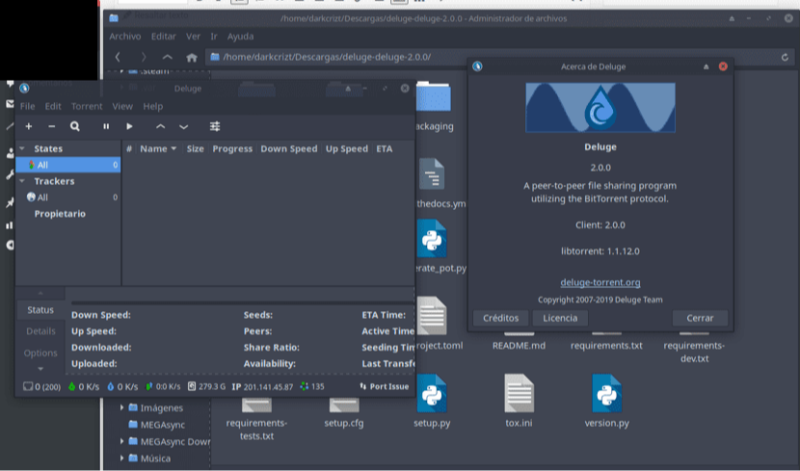Click the DHT nodes 135 indicator
The height and width of the screenshot is (471, 800).
pyautogui.click(x=312, y=387)
